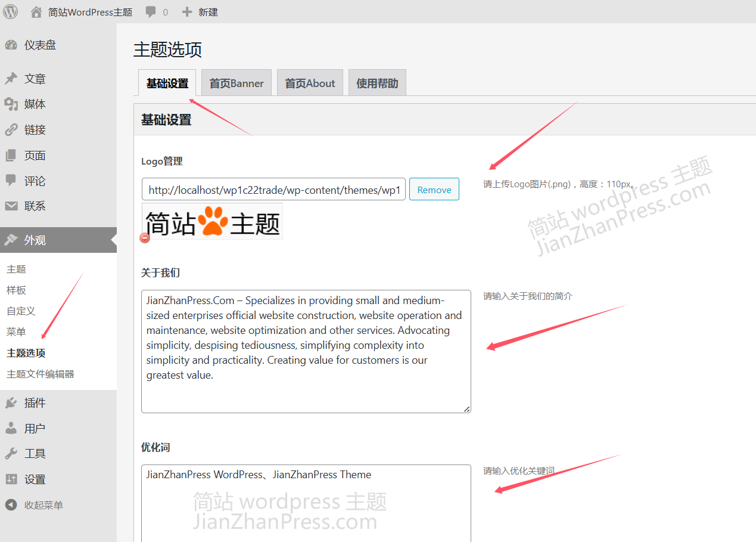Remove logo image via red minus icon
This screenshot has width=756, height=542.
coord(145,238)
